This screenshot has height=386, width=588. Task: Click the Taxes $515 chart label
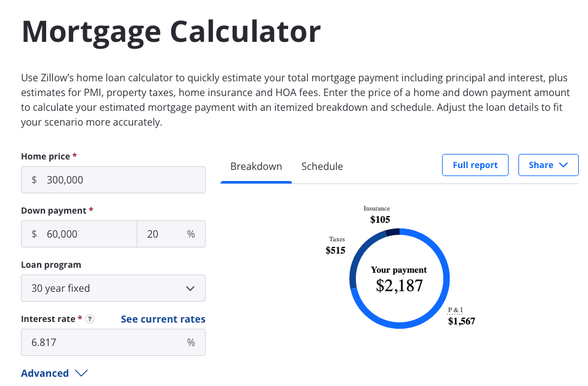click(x=336, y=246)
